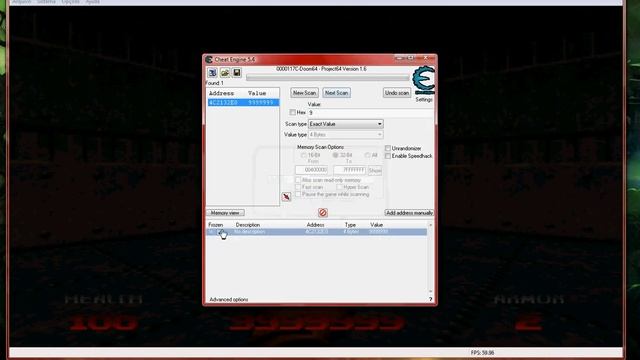Select the All radio option
The width and height of the screenshot is (640, 360).
pos(367,156)
